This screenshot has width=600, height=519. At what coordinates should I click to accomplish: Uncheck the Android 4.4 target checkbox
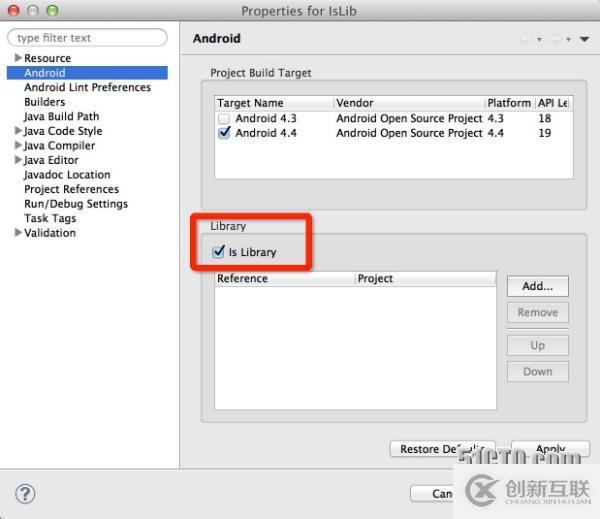(x=224, y=133)
